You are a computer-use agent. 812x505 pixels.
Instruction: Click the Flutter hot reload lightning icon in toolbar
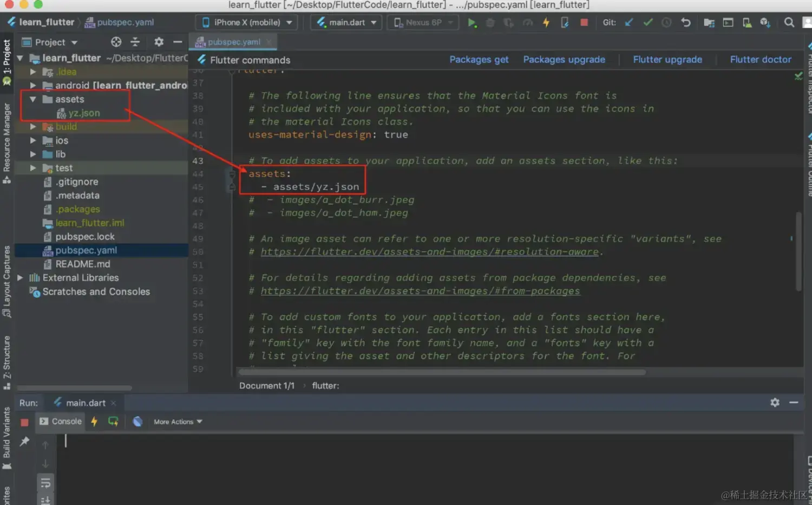click(546, 23)
